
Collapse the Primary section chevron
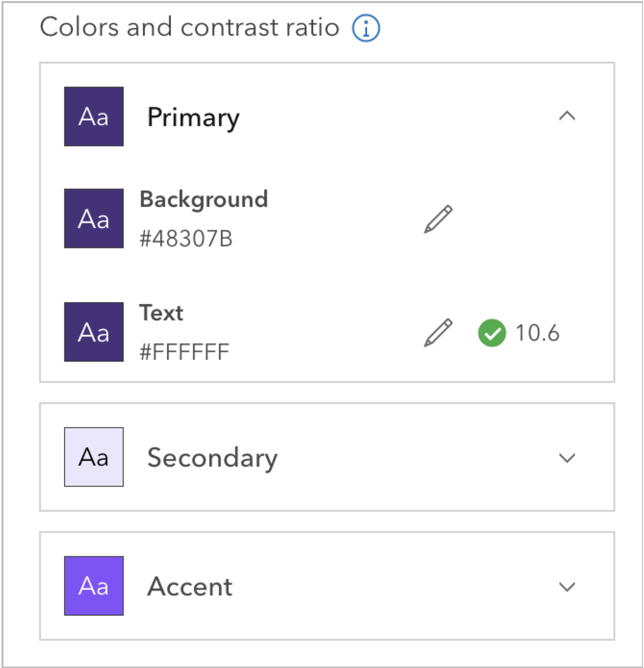point(567,116)
